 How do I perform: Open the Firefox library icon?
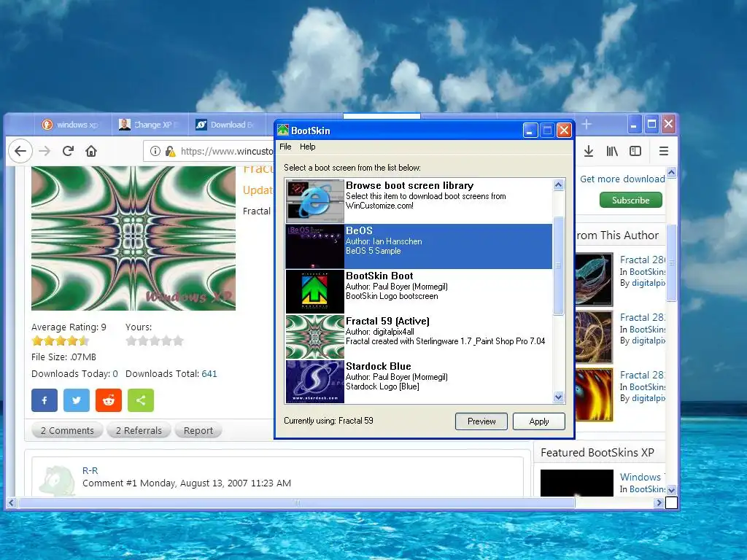pyautogui.click(x=612, y=151)
